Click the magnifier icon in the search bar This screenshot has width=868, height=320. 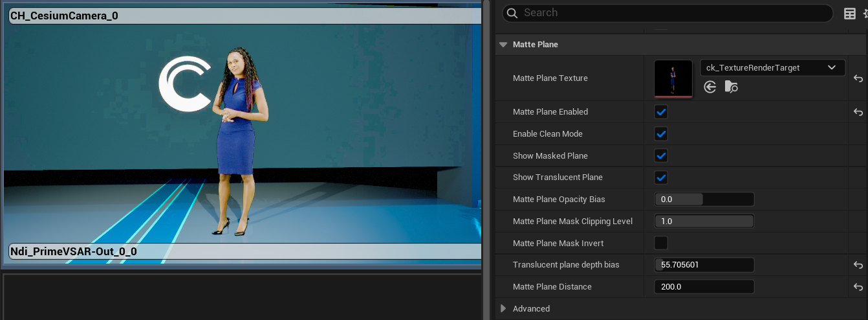pyautogui.click(x=512, y=13)
